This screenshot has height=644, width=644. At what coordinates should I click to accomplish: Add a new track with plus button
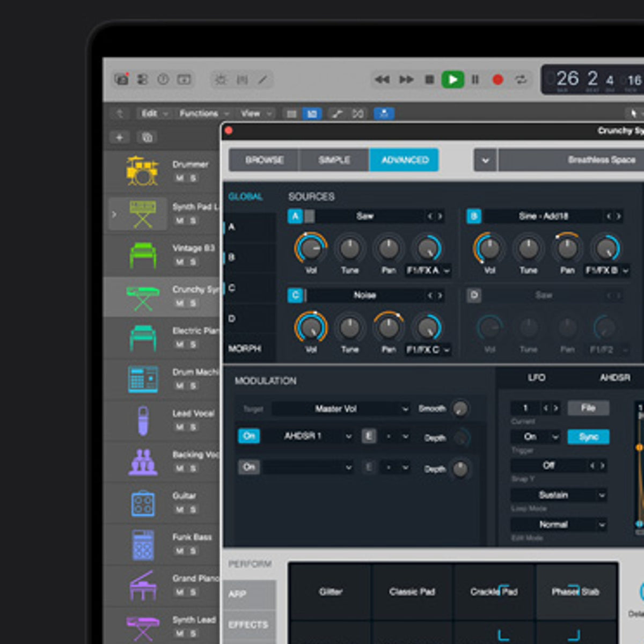click(x=120, y=137)
